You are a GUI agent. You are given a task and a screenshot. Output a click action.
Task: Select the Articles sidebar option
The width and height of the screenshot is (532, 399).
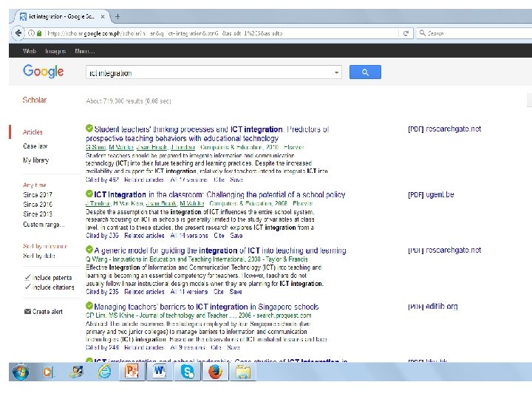[x=33, y=132]
